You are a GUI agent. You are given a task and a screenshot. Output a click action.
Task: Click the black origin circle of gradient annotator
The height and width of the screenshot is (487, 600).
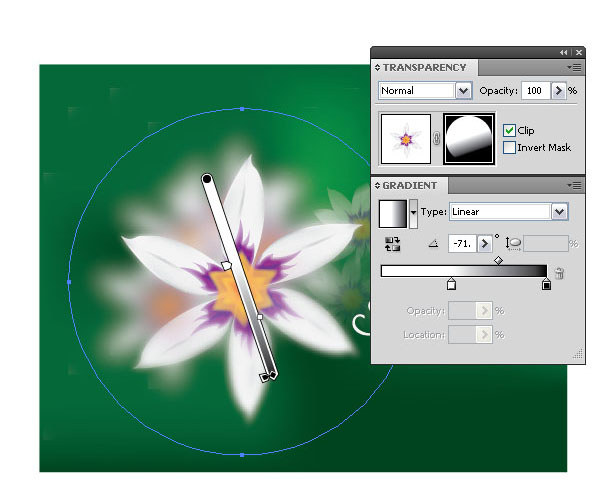coord(207,179)
